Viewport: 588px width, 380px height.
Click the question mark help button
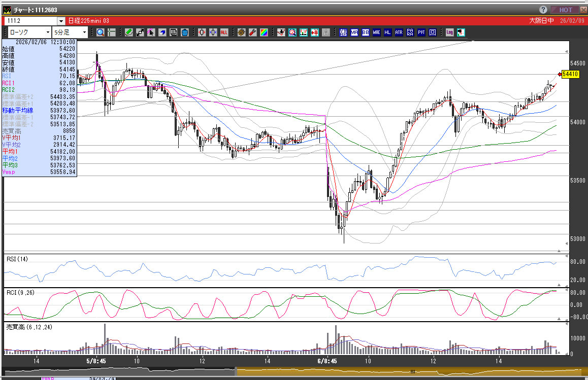tap(543, 10)
